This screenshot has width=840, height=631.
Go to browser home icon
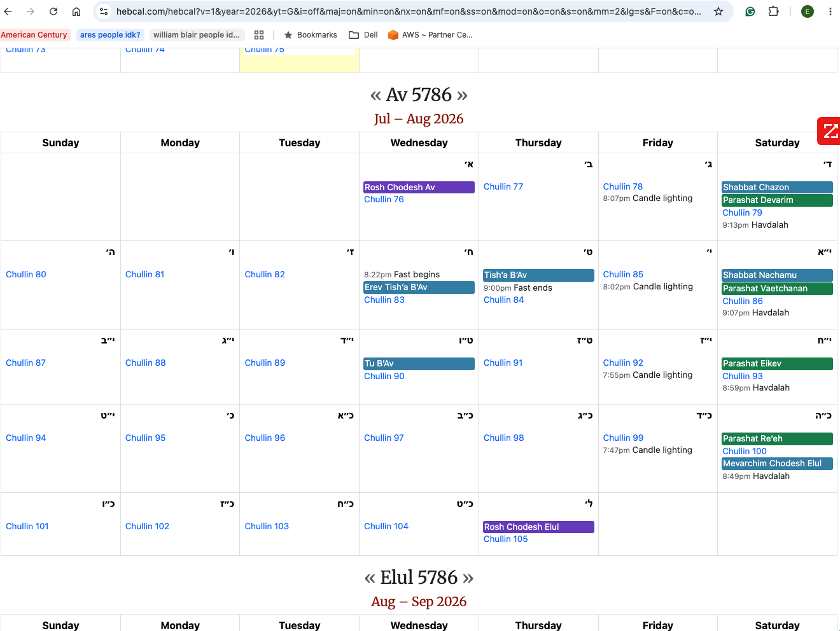click(x=76, y=11)
